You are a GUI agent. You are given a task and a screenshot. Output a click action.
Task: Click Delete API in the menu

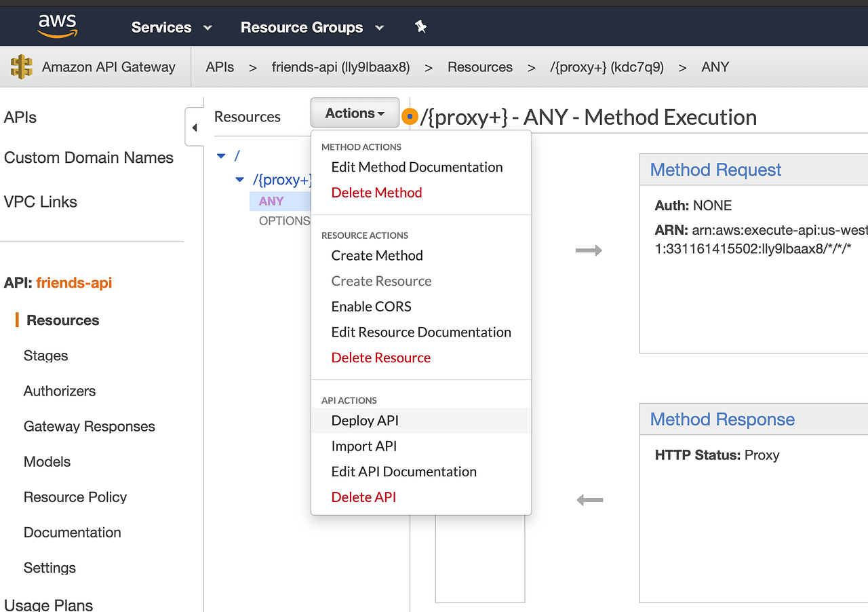point(363,497)
